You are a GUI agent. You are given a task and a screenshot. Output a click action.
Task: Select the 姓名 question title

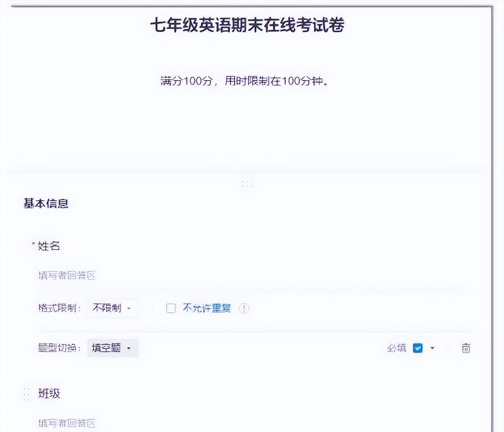click(x=49, y=246)
